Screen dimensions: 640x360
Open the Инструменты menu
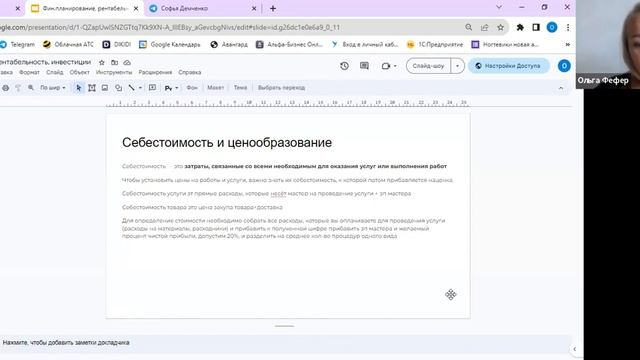[x=114, y=72]
